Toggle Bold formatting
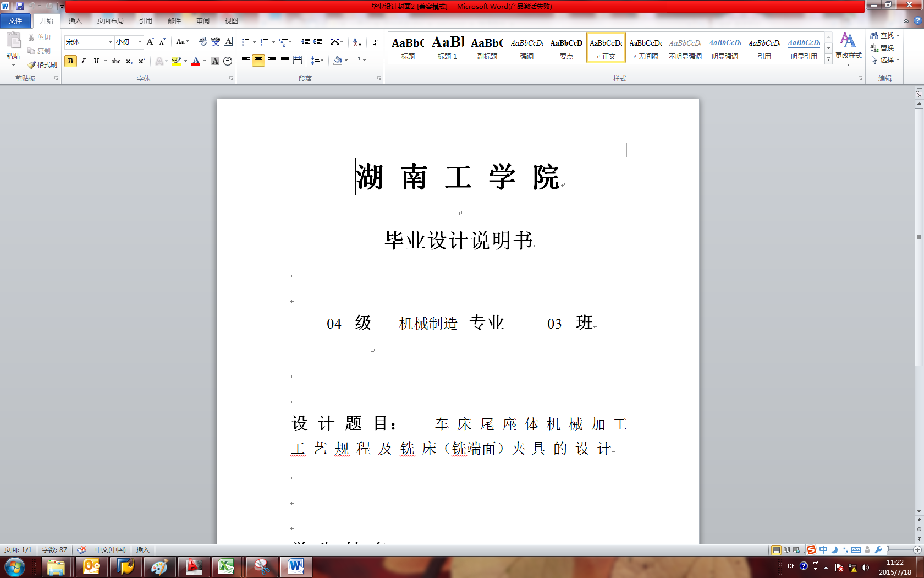The height and width of the screenshot is (578, 924). (70, 61)
